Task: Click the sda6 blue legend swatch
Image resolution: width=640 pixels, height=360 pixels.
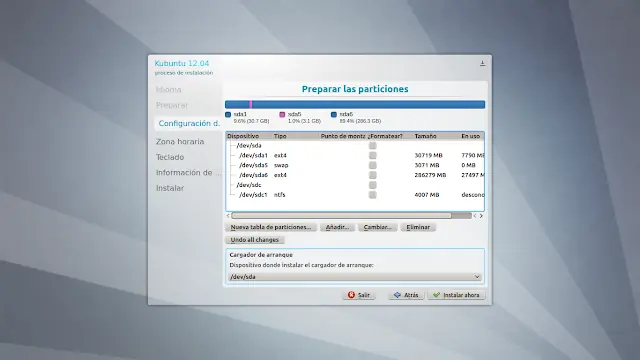Action: tap(334, 115)
